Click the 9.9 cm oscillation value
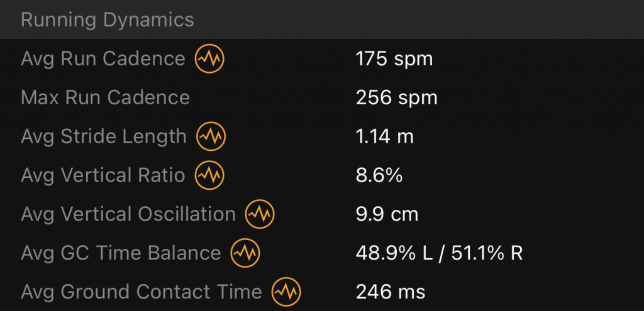This screenshot has height=311, width=644. point(387,215)
